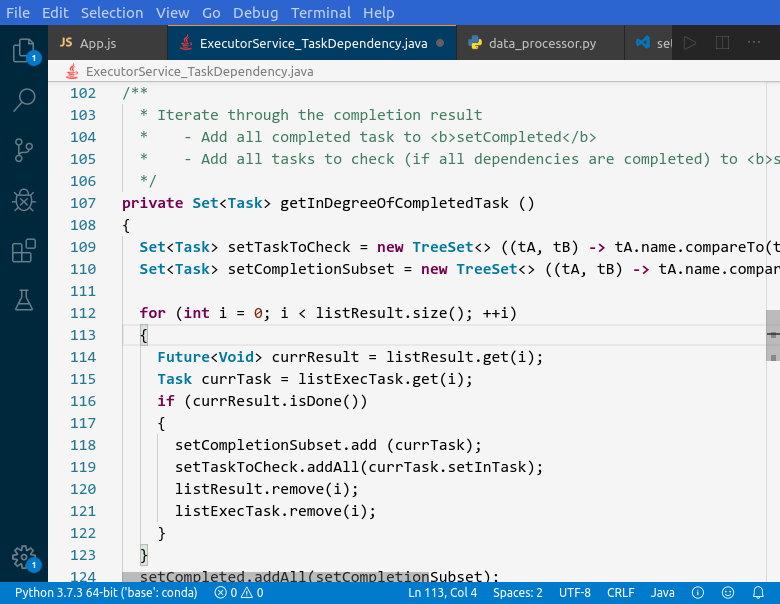Change line ending via CRLF item
The image size is (780, 604).
620,593
